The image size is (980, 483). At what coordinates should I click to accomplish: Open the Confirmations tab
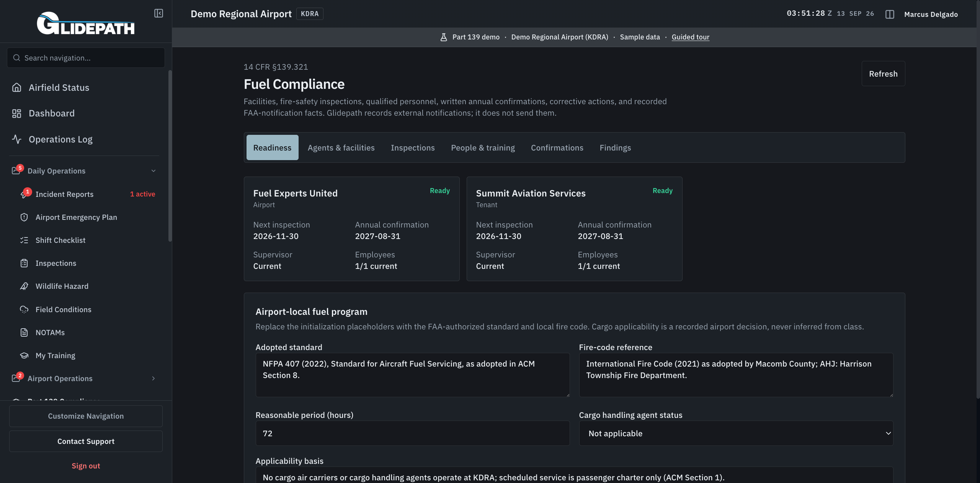pyautogui.click(x=557, y=147)
